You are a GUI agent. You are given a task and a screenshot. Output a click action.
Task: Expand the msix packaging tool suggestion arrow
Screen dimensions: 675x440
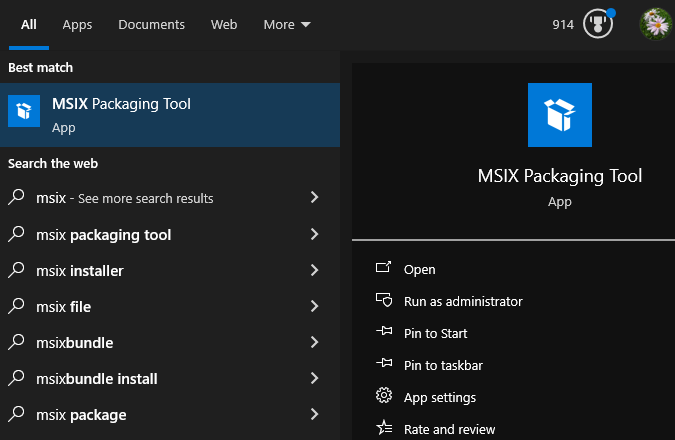coord(314,234)
